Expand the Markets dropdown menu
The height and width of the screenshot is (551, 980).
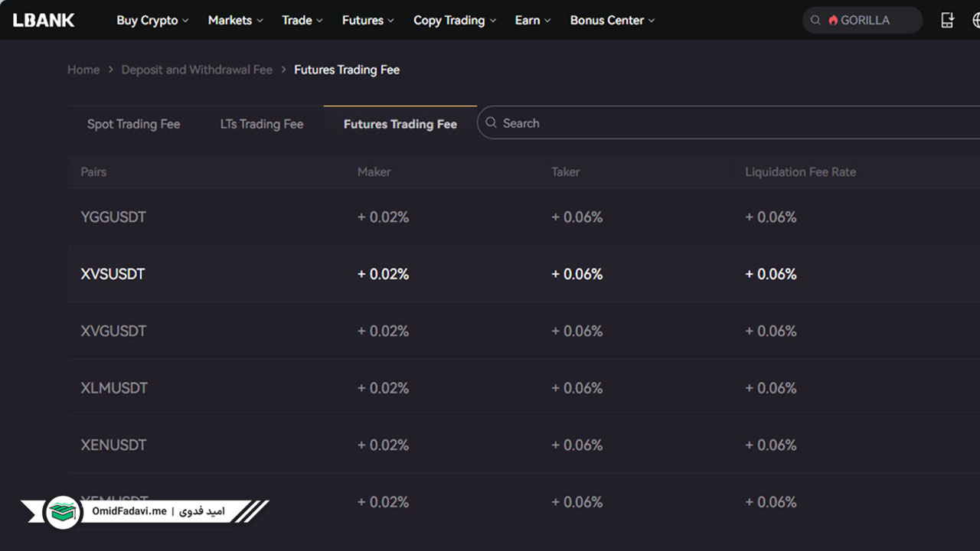coord(235,21)
